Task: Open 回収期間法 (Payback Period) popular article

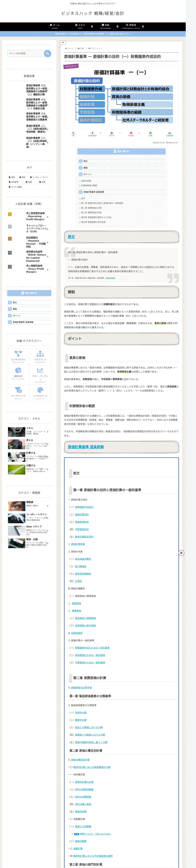Action: point(29,242)
